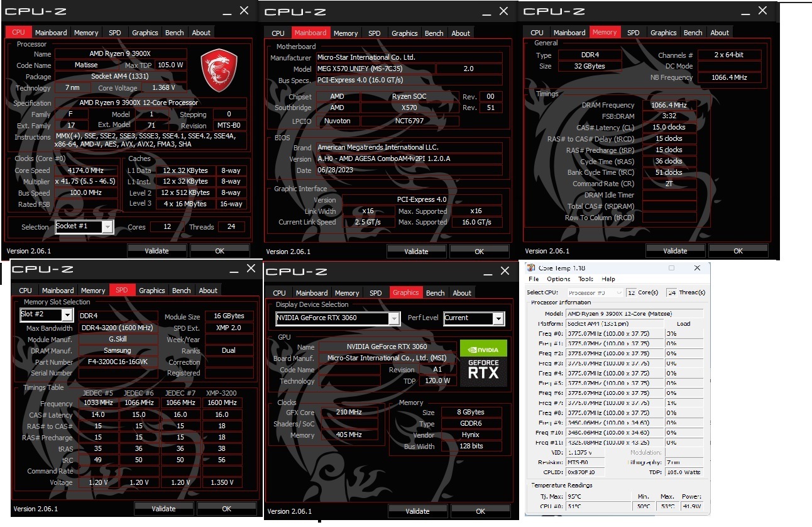The height and width of the screenshot is (527, 812).
Task: Select Memory tab in the SPD-tab window
Action: (x=93, y=291)
